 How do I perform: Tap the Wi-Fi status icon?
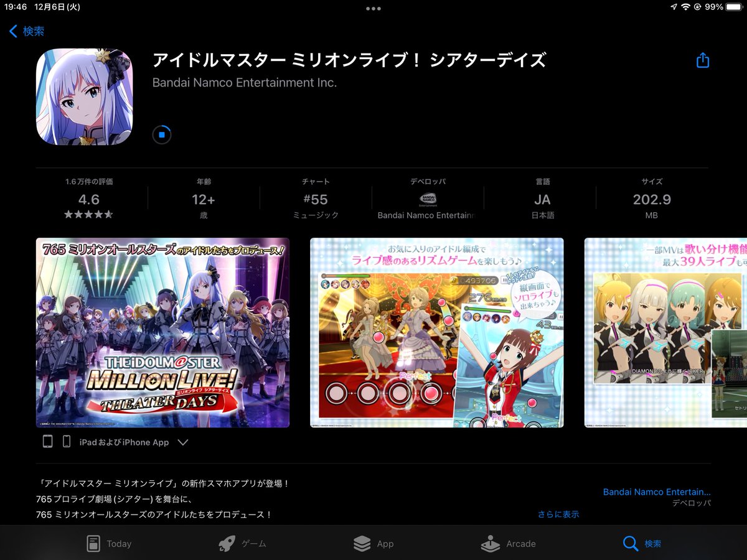click(x=686, y=7)
